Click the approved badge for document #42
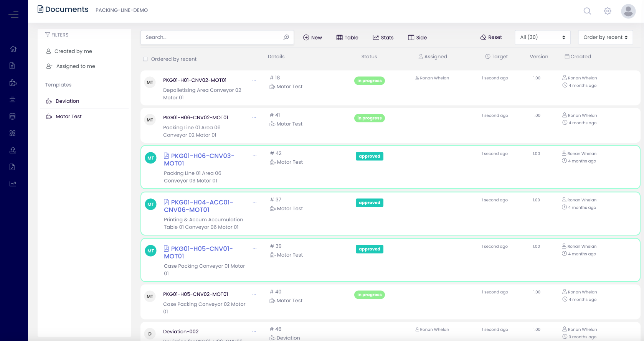The width and height of the screenshot is (644, 341). click(x=369, y=156)
